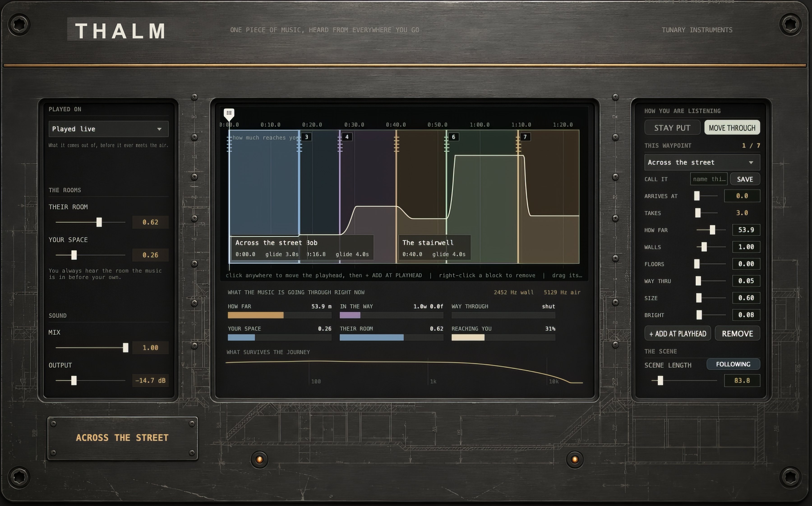812x506 pixels.
Task: Select waypoint marker 4 on the timeline
Action: tap(347, 137)
